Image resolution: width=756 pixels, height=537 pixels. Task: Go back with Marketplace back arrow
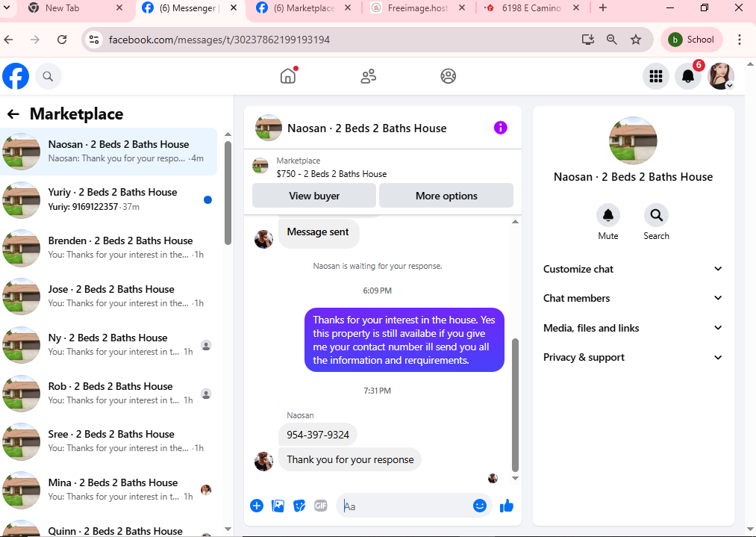pos(13,114)
